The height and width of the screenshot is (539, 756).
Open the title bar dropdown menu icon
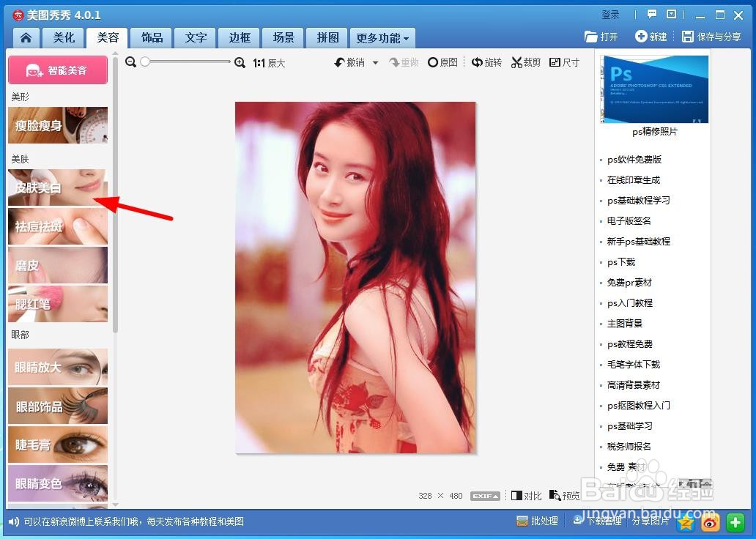(x=671, y=15)
